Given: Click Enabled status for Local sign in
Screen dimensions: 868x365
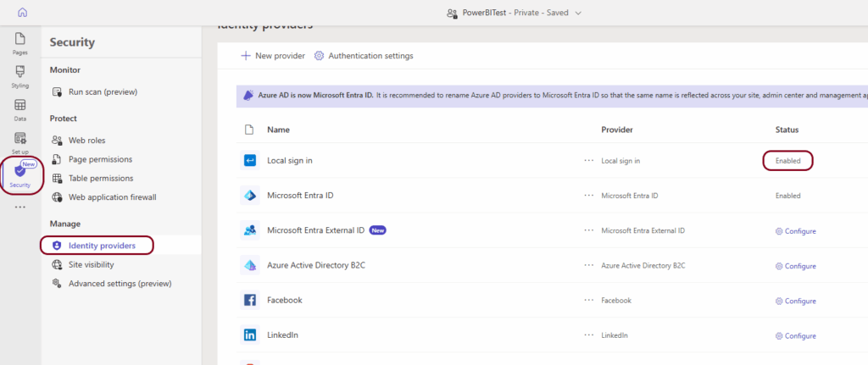Looking at the screenshot, I should [787, 161].
